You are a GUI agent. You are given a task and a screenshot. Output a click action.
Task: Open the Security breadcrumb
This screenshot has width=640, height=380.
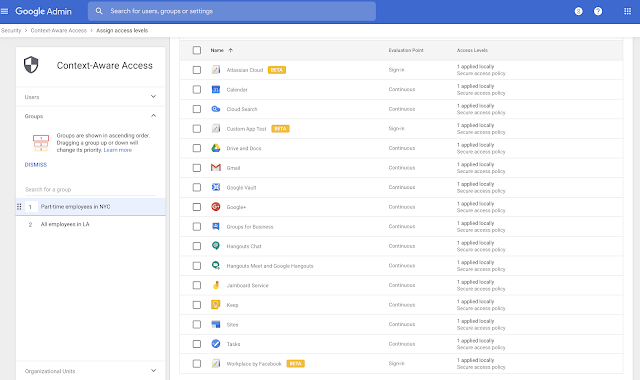pyautogui.click(x=11, y=31)
